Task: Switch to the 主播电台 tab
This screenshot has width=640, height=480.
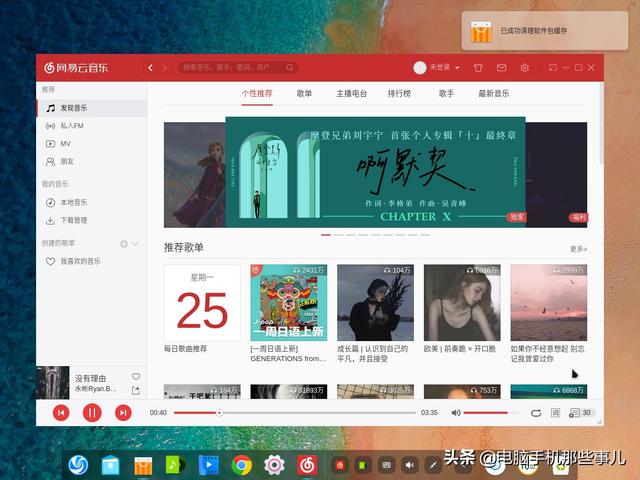Action: coord(351,93)
